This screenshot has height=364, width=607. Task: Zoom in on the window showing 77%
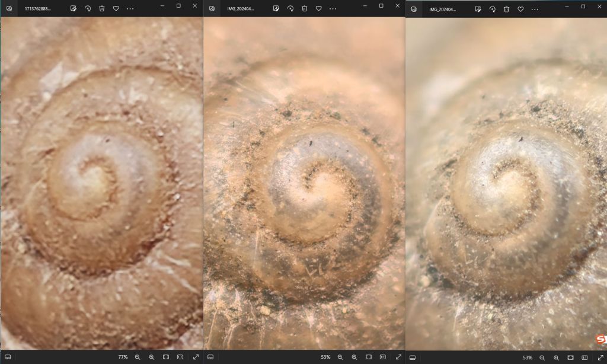tap(152, 357)
